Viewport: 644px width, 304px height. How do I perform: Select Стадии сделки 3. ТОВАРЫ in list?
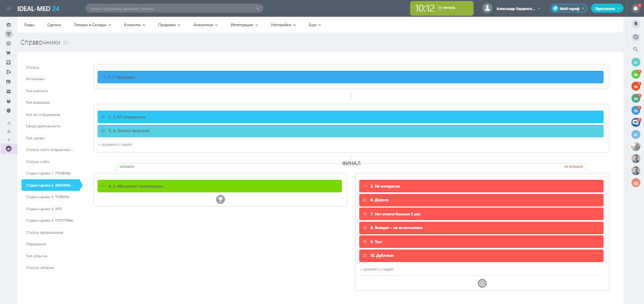47,197
